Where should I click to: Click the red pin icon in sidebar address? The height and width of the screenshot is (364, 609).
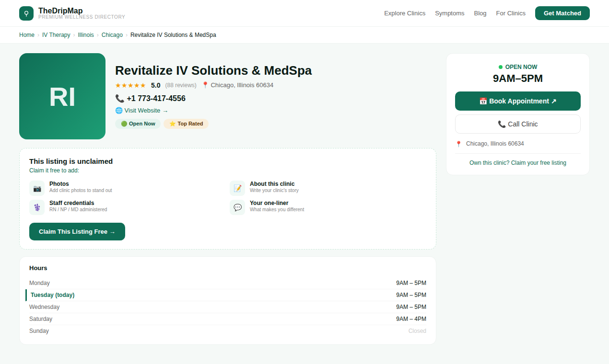point(458,144)
